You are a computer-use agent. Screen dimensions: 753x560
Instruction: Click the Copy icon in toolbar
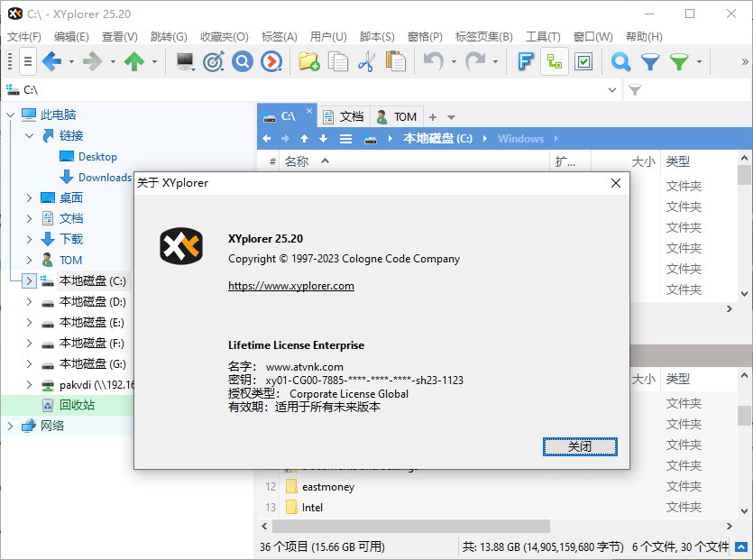(x=337, y=61)
